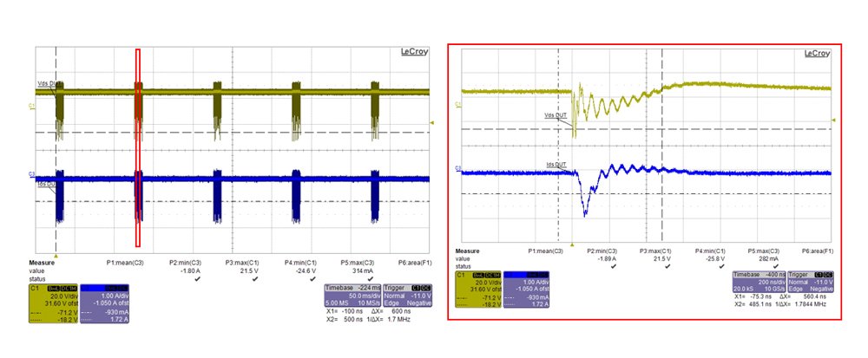Select yellow trigger position marker under right grid
This screenshot has width=868, height=358.
[570, 244]
